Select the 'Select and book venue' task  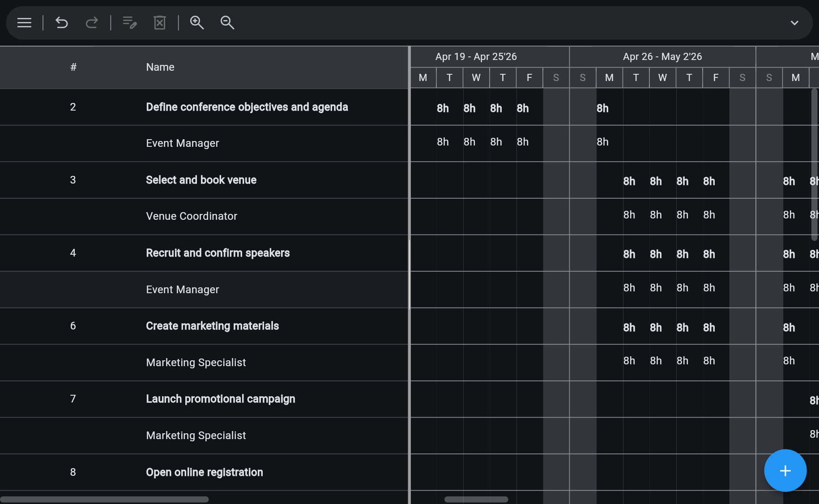(x=201, y=180)
